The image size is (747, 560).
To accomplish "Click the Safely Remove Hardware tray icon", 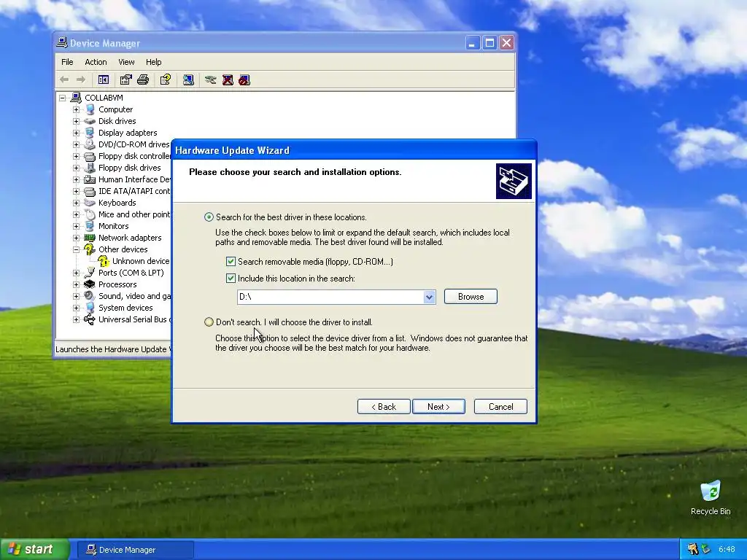I will pos(705,549).
